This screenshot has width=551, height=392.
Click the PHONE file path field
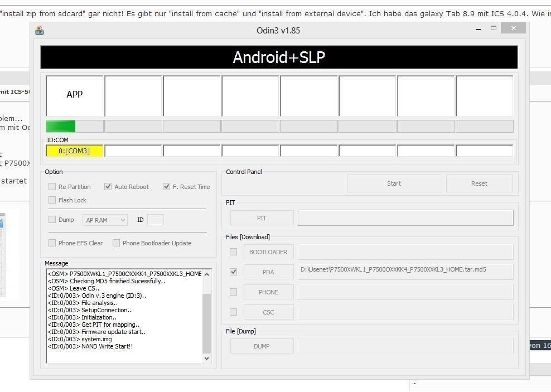point(405,292)
